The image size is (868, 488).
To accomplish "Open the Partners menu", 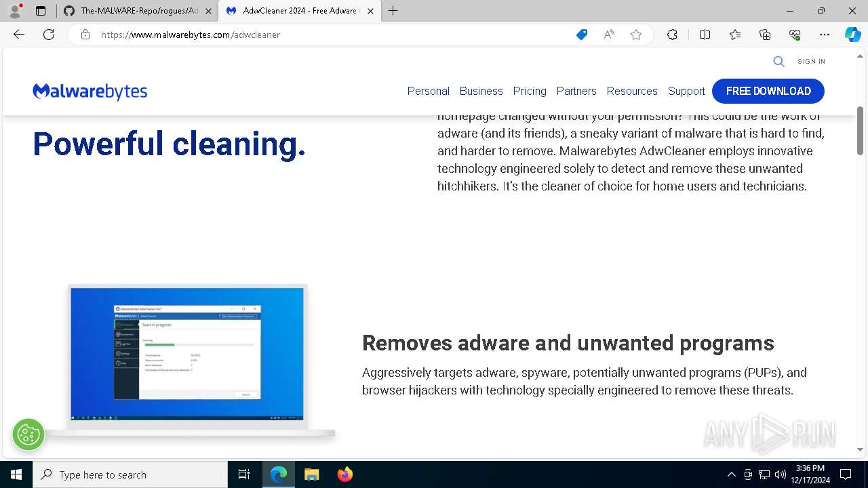I will tap(576, 91).
